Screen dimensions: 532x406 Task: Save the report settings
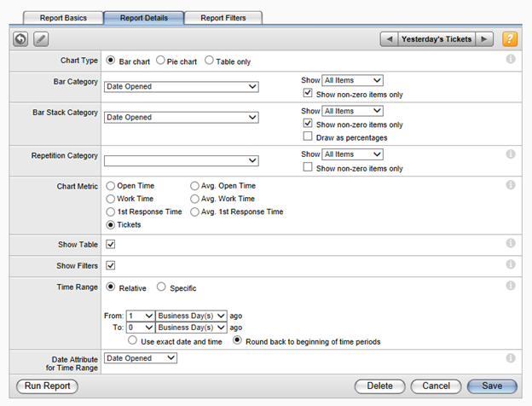click(492, 386)
